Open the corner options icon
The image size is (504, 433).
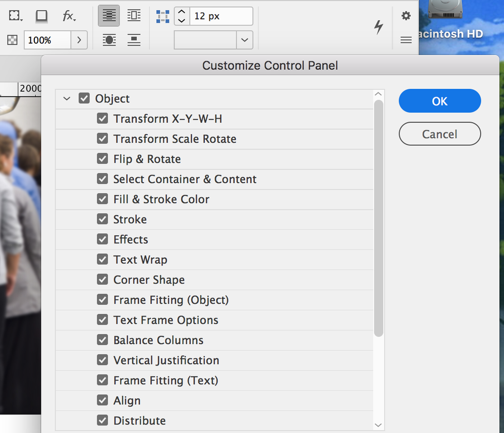[x=15, y=16]
